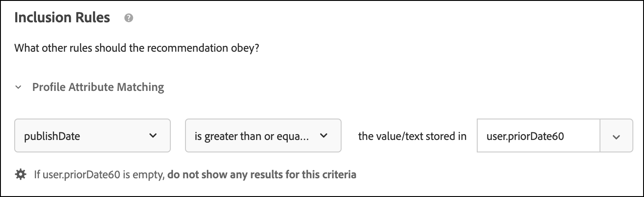
Task: Click into the user.priorDate60 field
Action: click(x=538, y=135)
